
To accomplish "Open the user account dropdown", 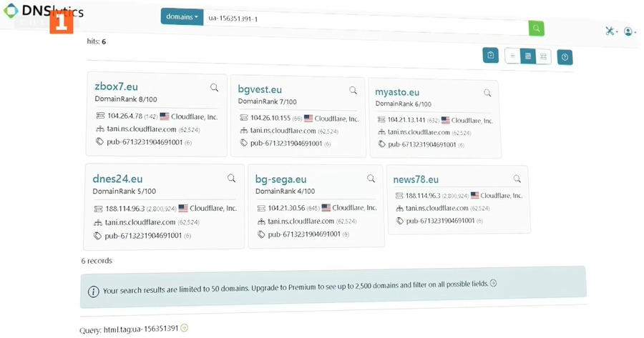I will tap(630, 32).
